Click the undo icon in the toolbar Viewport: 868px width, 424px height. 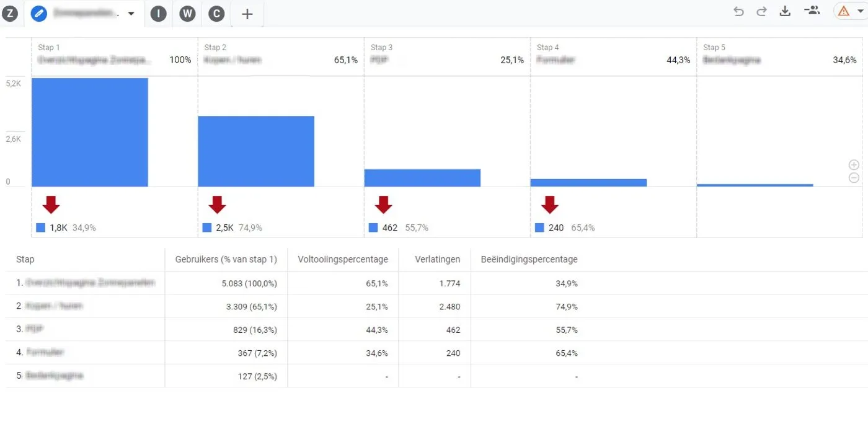tap(738, 11)
